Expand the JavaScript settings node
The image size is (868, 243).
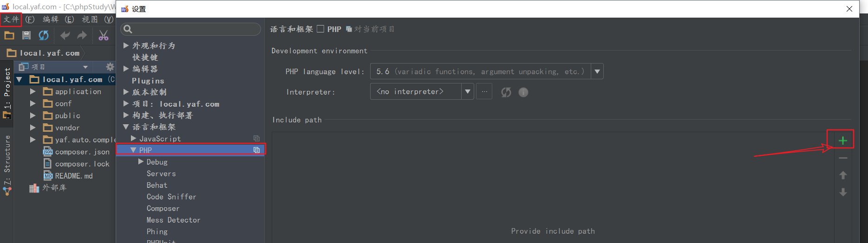(134, 138)
